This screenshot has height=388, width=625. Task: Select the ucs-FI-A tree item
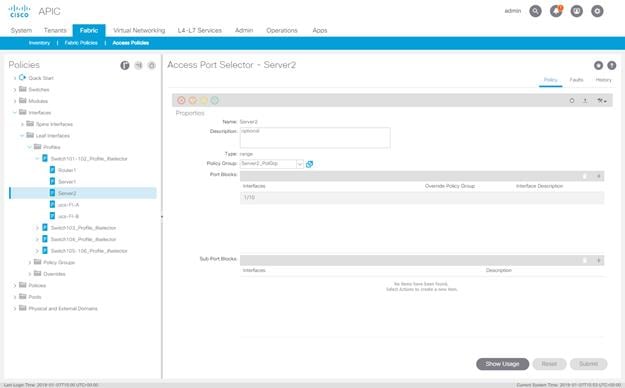click(68, 205)
